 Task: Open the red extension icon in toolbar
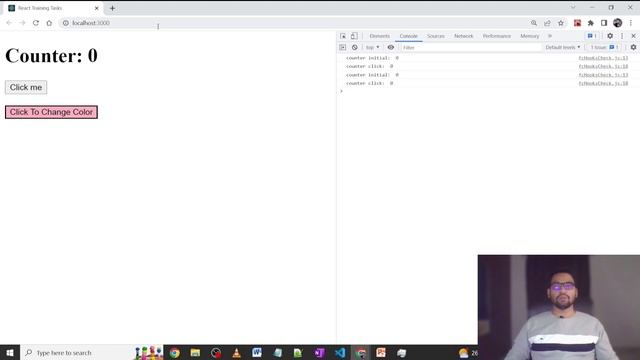(577, 23)
